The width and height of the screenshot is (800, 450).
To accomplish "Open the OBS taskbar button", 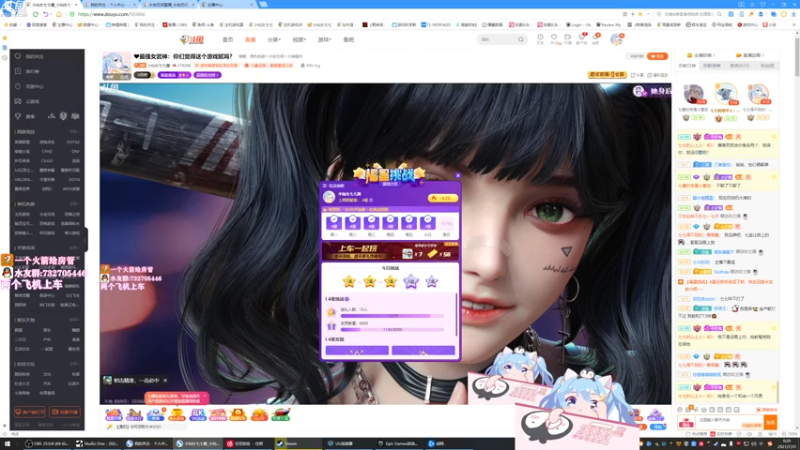I will pos(47,443).
